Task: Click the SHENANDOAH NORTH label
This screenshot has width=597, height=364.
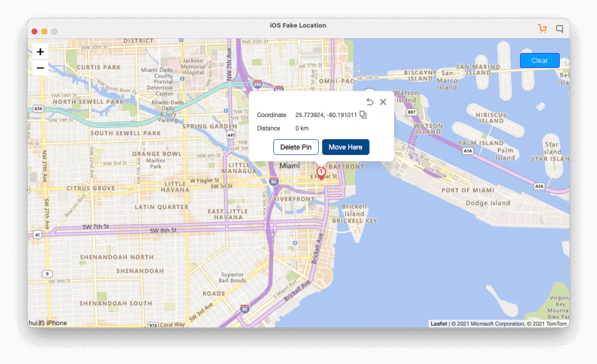Action: point(117,257)
